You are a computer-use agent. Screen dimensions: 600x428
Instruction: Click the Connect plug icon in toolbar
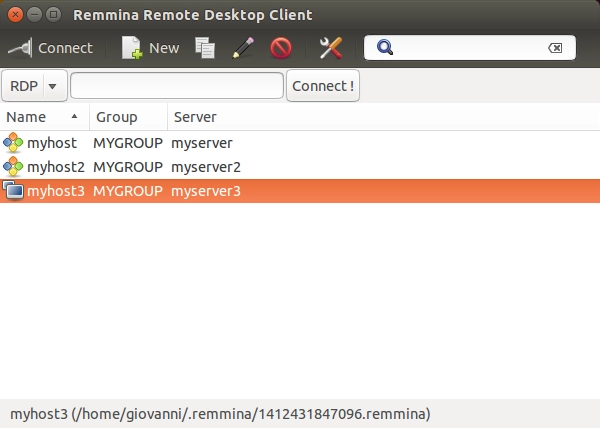click(x=20, y=48)
